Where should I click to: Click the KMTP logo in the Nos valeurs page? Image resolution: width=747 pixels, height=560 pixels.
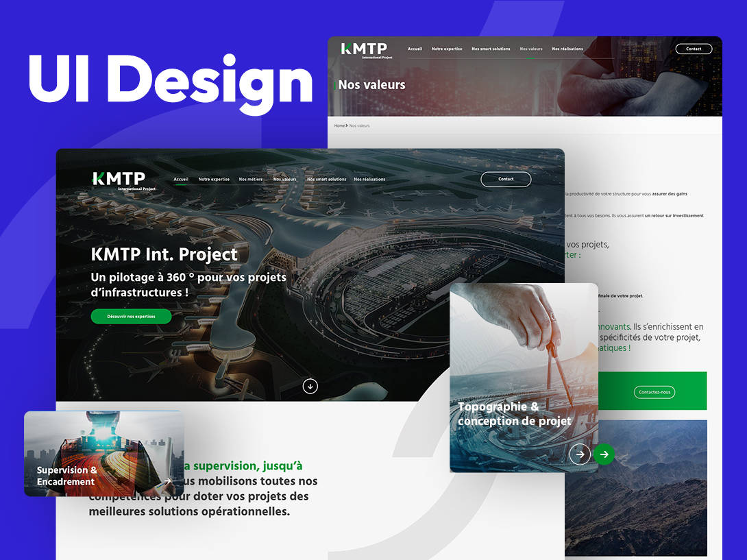tap(366, 50)
